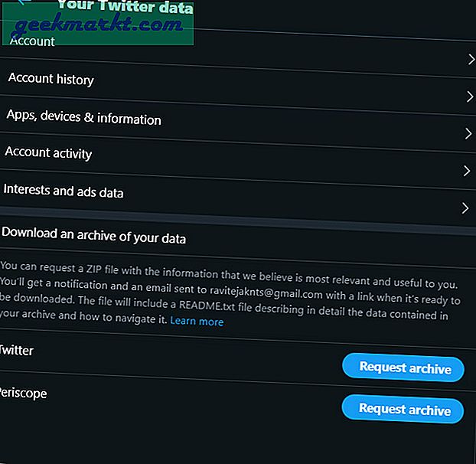Go to the Account activity entry
This screenshot has height=464, width=476.
click(x=48, y=153)
